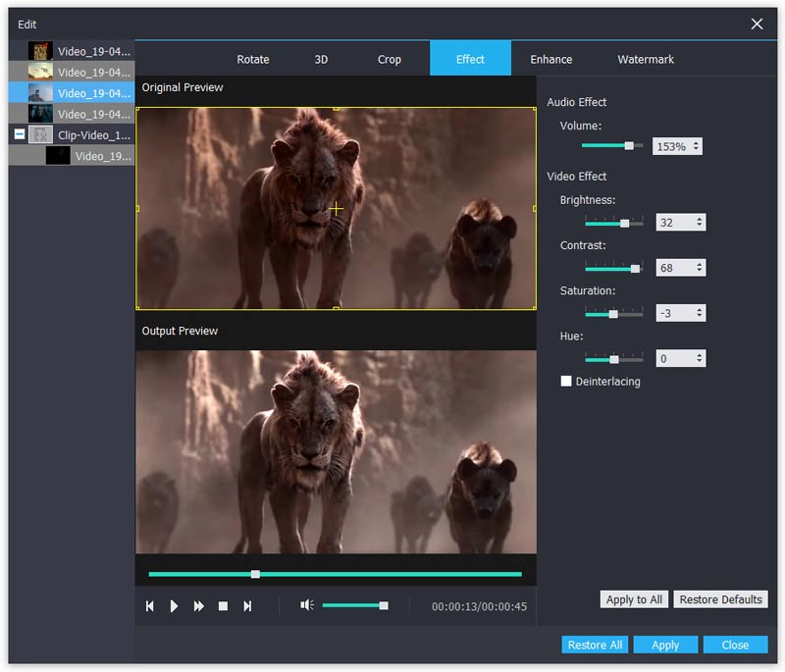Click the fast forward icon

coord(198,606)
